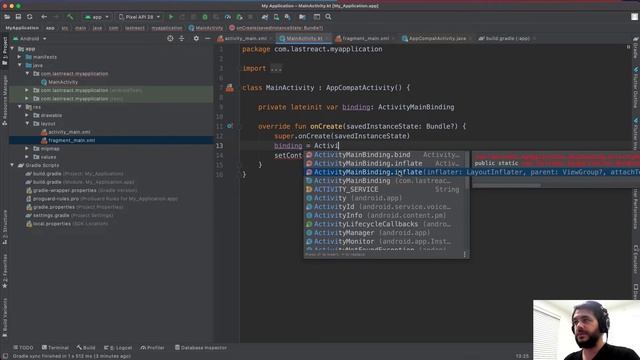This screenshot has height=360, width=640.
Task: Expand the values folder
Action: pos(27,157)
